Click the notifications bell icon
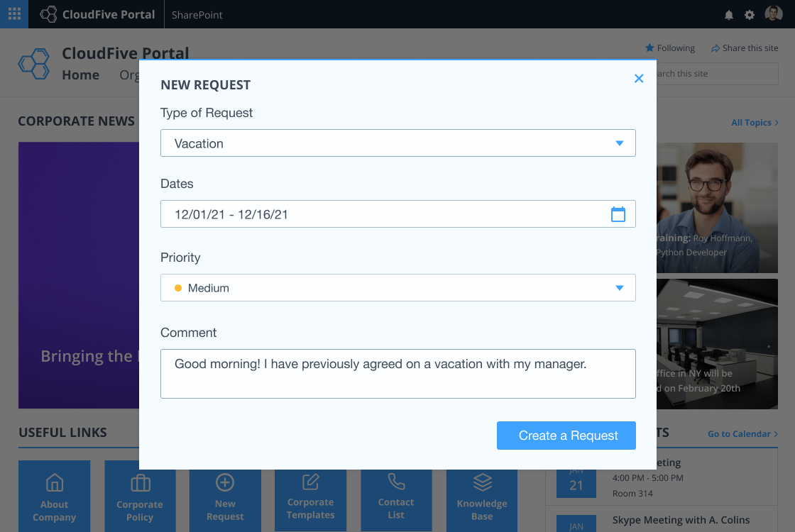The width and height of the screenshot is (795, 532). pyautogui.click(x=728, y=15)
